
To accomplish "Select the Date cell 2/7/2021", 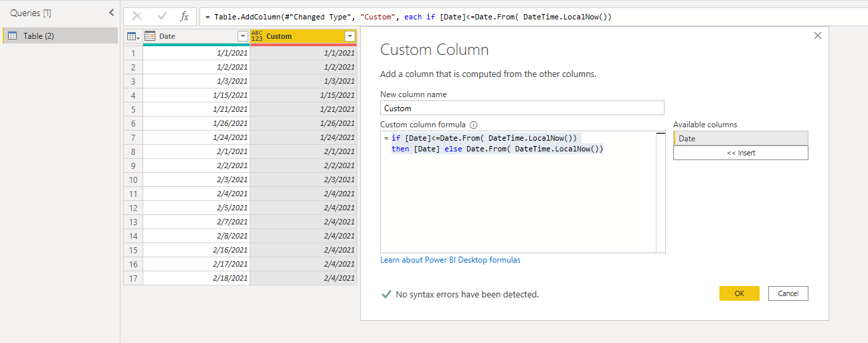I will tap(196, 222).
